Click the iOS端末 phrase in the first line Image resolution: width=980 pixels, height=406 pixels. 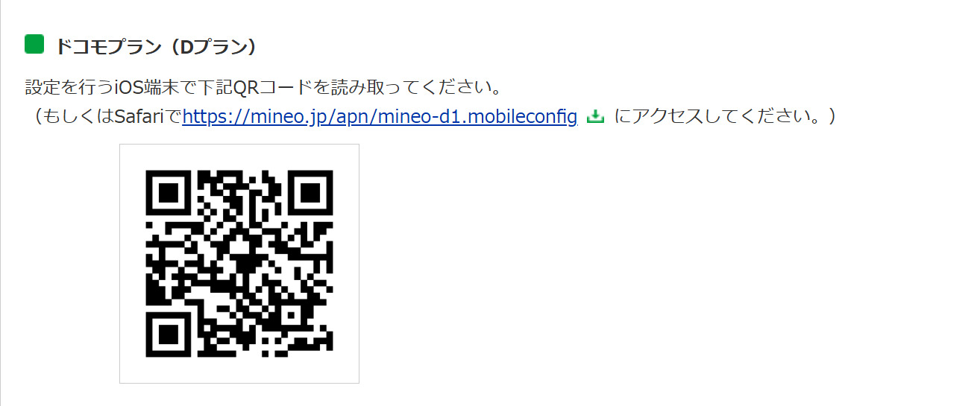click(146, 88)
